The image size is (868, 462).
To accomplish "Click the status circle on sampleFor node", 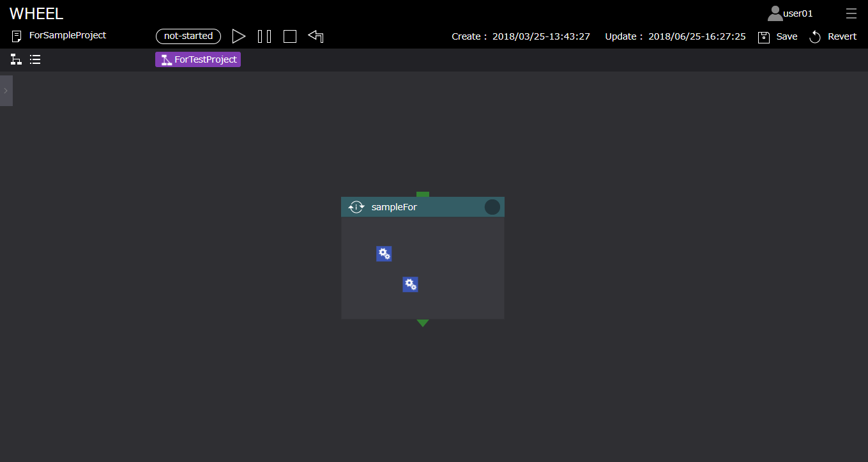I will click(492, 207).
